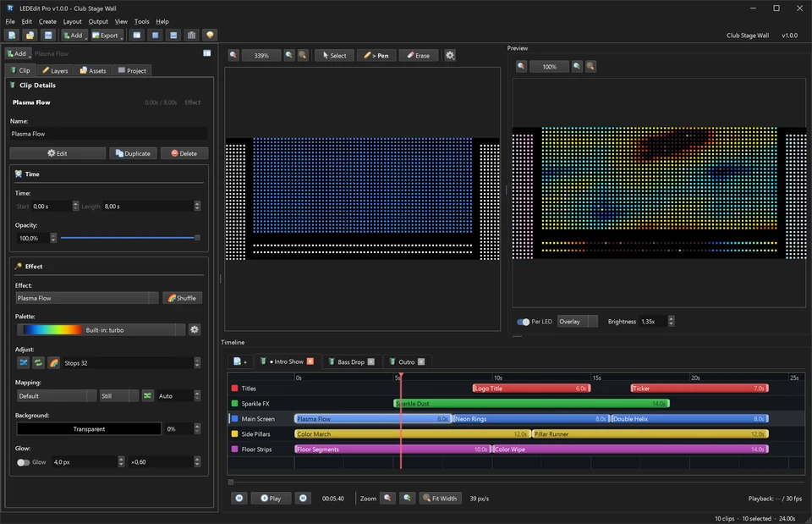This screenshot has height=524, width=812.
Task: Open the Export dropdown menu
Action: click(107, 36)
